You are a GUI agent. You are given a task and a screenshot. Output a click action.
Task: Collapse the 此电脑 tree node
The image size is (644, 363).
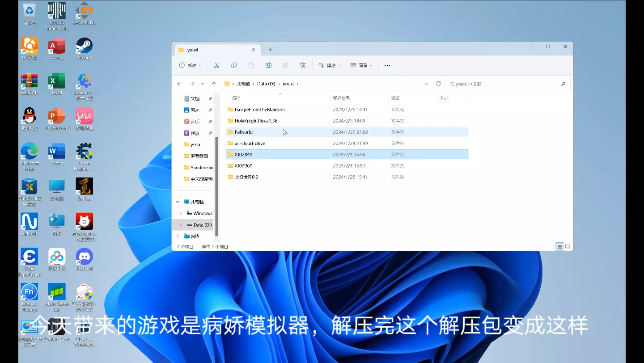pyautogui.click(x=178, y=202)
